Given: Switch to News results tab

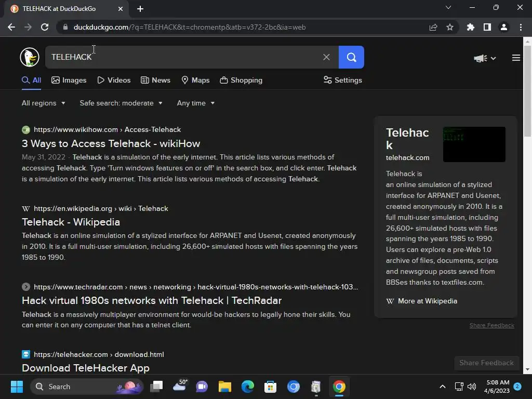Looking at the screenshot, I should coord(155,81).
